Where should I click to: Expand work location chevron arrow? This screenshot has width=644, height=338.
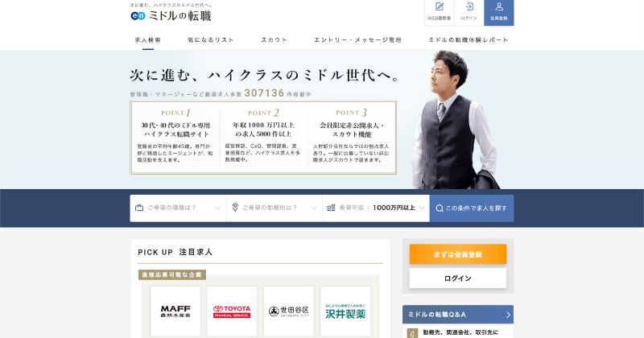[x=314, y=208]
